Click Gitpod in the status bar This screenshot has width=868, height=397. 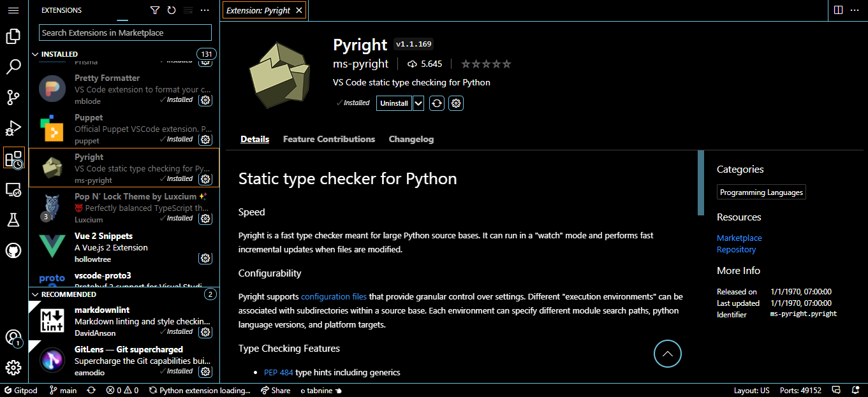[x=21, y=390]
